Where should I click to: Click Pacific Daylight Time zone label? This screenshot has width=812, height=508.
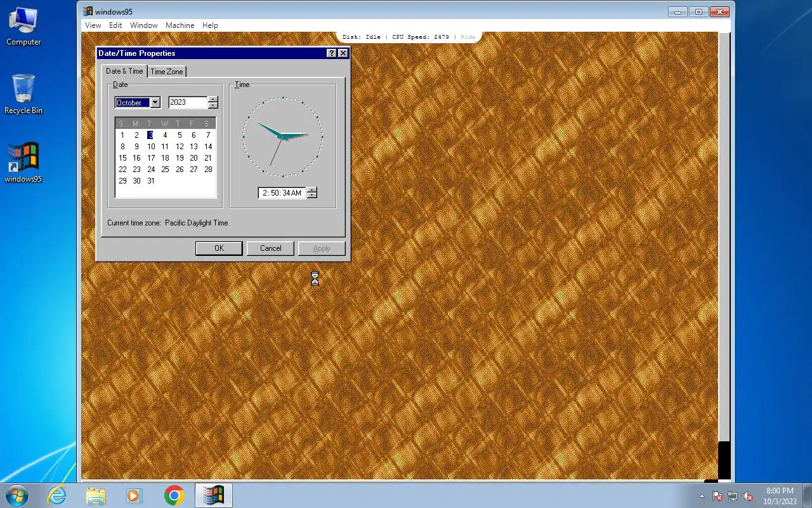click(196, 223)
